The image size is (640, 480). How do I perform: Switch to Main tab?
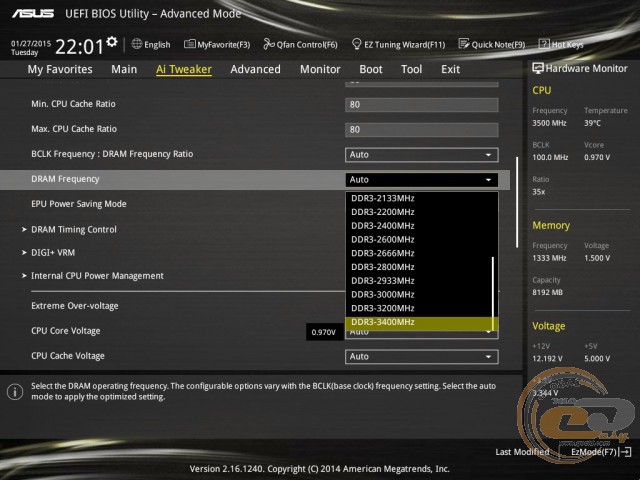[x=124, y=69]
